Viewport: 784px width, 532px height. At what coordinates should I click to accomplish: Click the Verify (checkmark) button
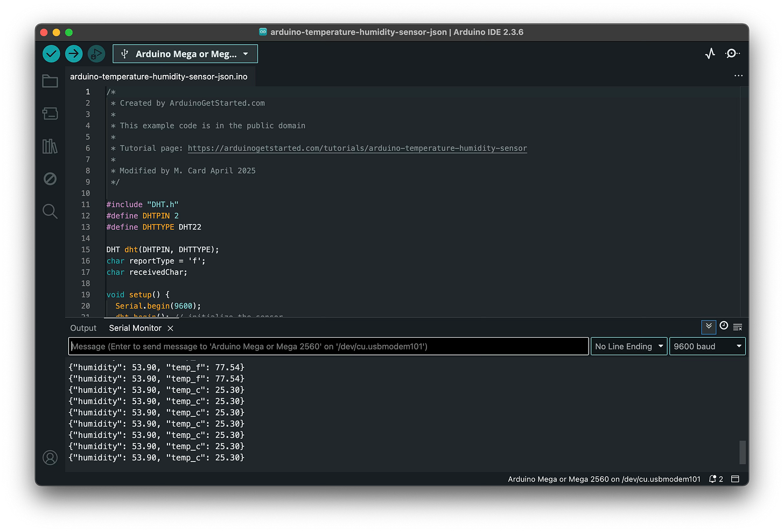click(x=51, y=53)
